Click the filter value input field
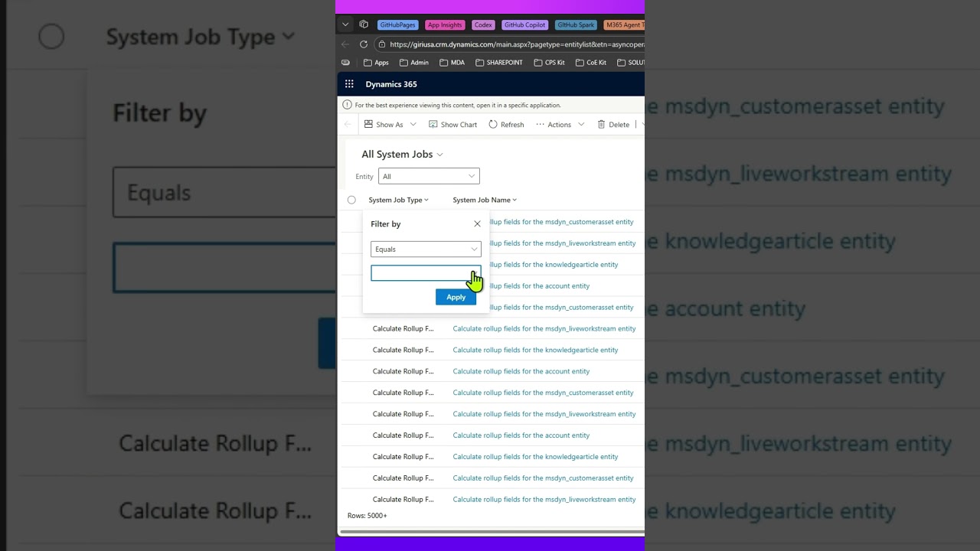980x551 pixels. pyautogui.click(x=426, y=273)
